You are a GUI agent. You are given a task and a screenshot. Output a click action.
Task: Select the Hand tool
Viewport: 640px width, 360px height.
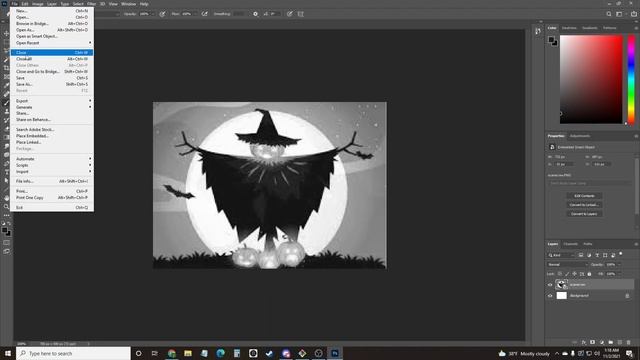click(x=6, y=198)
